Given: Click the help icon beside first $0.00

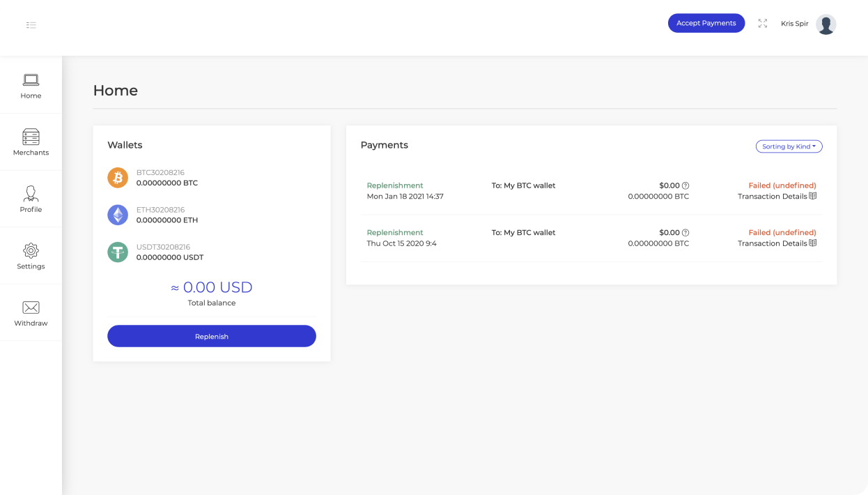Looking at the screenshot, I should coord(685,185).
